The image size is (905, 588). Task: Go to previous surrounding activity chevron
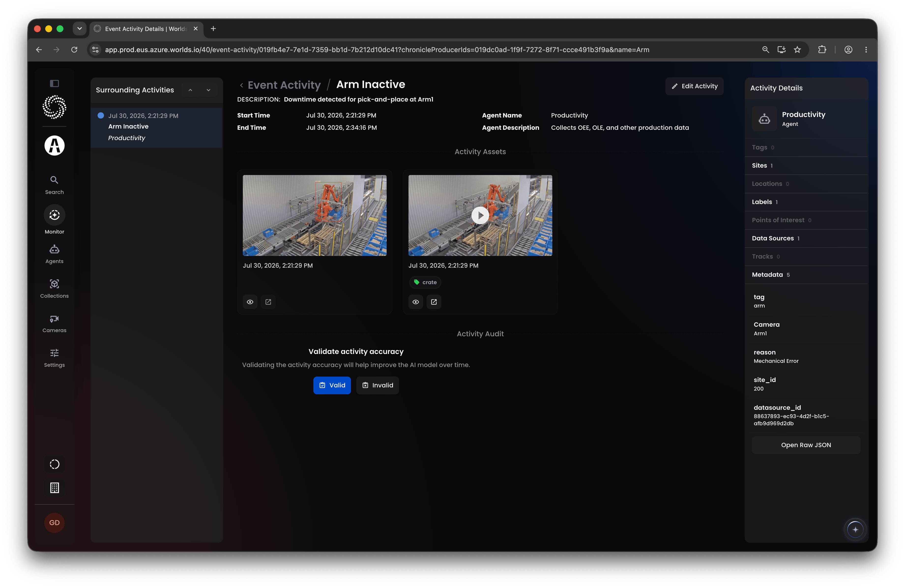pyautogui.click(x=190, y=90)
